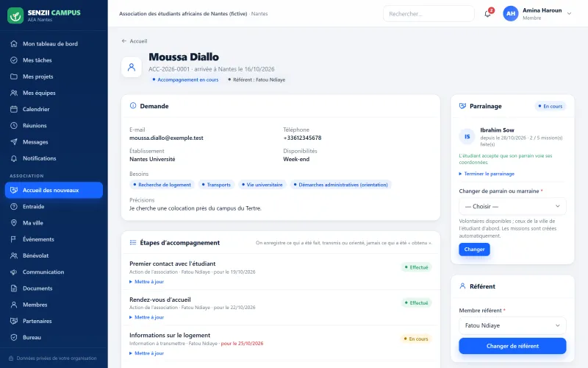Click En cours badge for Informations sur le logement
The height and width of the screenshot is (368, 588).
click(415, 339)
